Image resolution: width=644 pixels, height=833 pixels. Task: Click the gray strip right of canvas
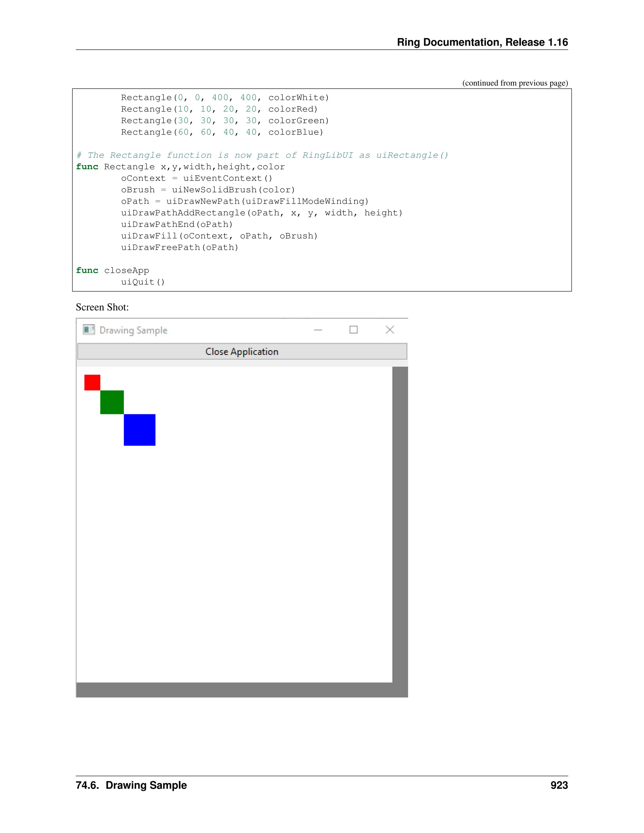point(400,526)
